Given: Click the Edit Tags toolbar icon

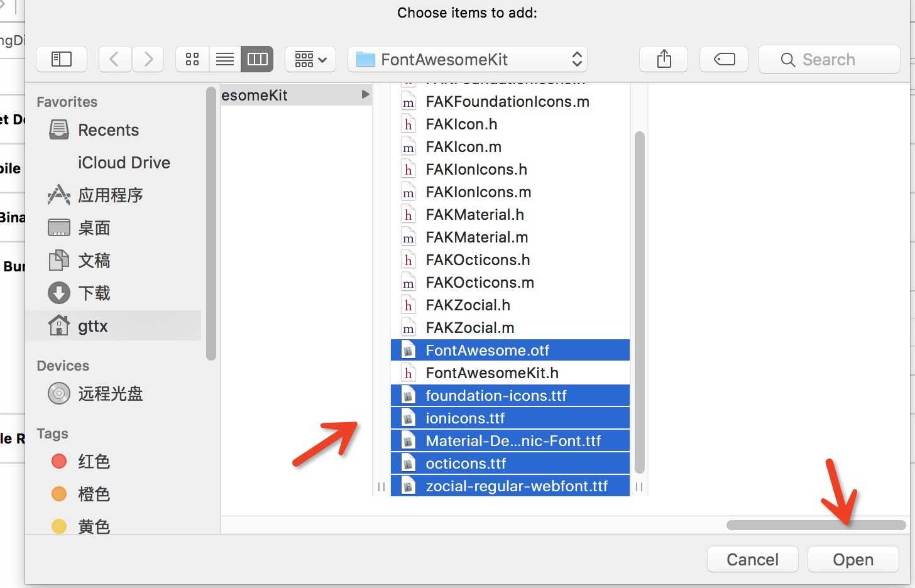Looking at the screenshot, I should click(724, 60).
